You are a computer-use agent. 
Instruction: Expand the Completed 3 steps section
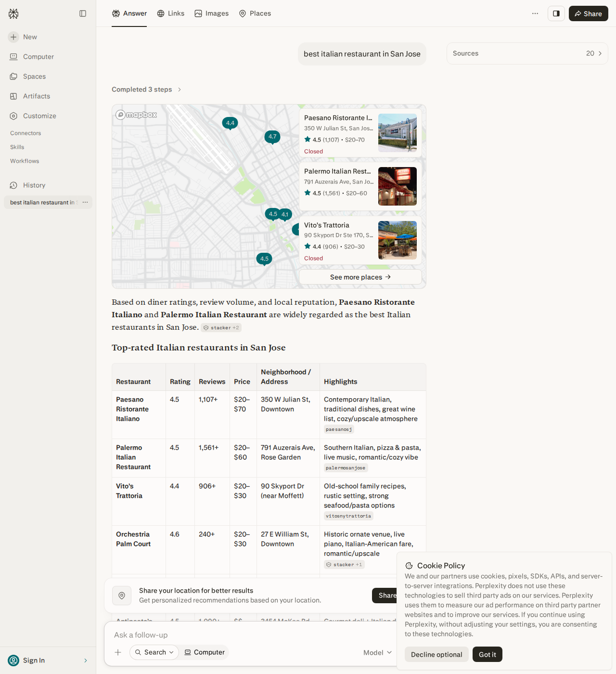[x=146, y=90]
